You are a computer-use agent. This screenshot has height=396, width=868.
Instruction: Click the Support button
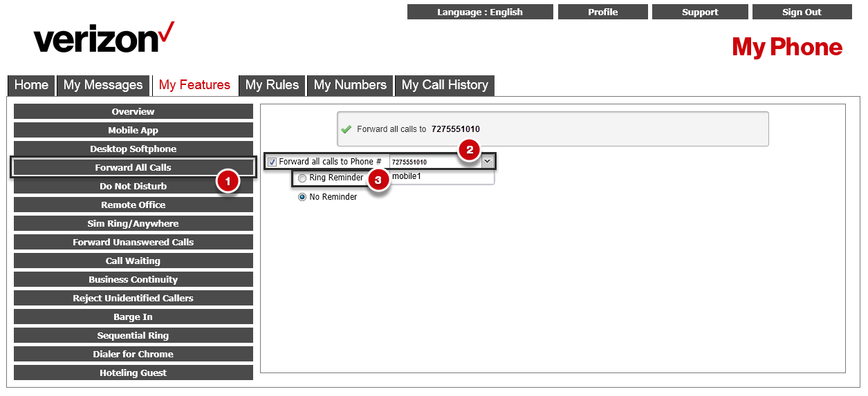pyautogui.click(x=700, y=12)
